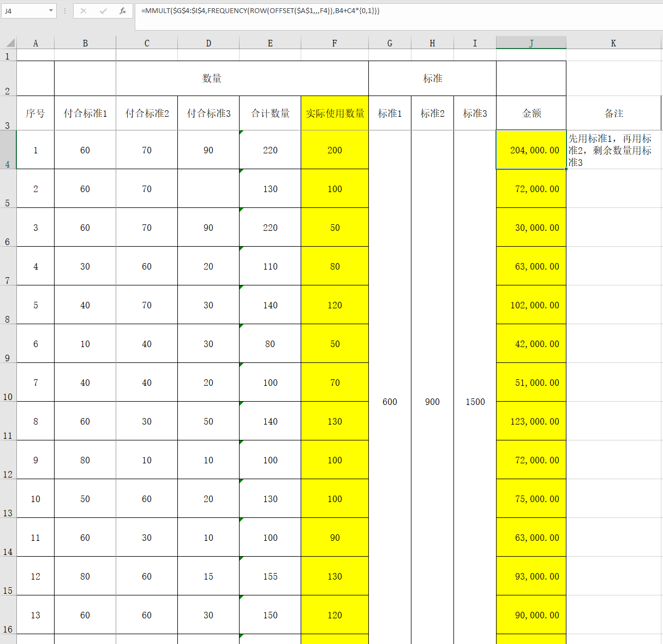Click the formula bar MMULT formula text
The height and width of the screenshot is (644, 663).
point(260,10)
